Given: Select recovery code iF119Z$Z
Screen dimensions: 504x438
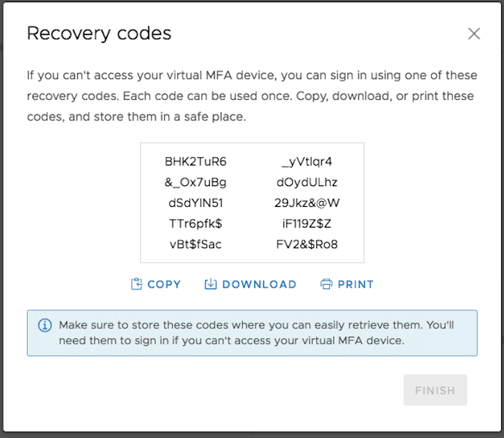Looking at the screenshot, I should (x=307, y=223).
